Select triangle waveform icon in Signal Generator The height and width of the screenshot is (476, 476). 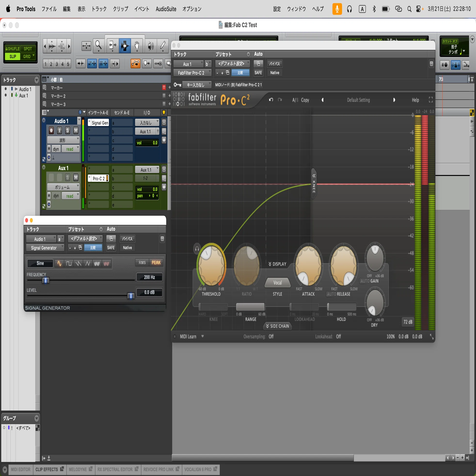(x=87, y=263)
